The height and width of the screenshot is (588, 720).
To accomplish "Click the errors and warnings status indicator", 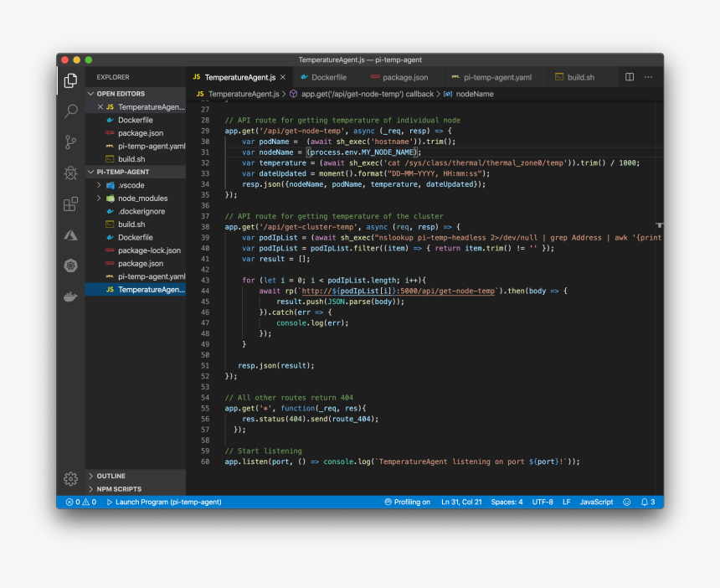I will point(81,502).
